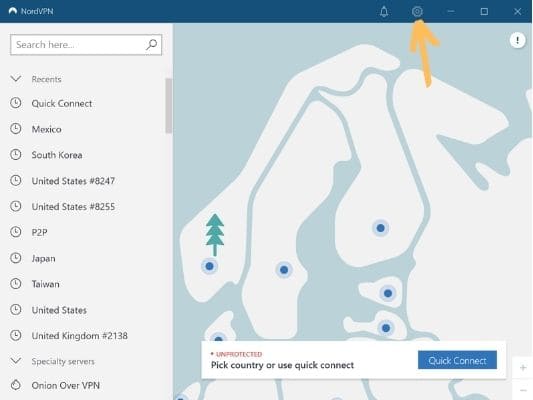Screen dimensions: 533x400
Task: Click the clock icon beside Quick Connect
Action: 16,103
